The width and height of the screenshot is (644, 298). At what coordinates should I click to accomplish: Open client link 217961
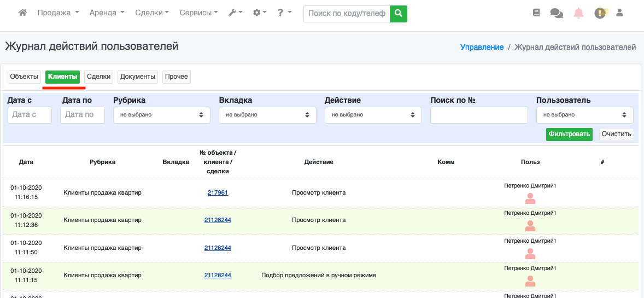point(218,192)
